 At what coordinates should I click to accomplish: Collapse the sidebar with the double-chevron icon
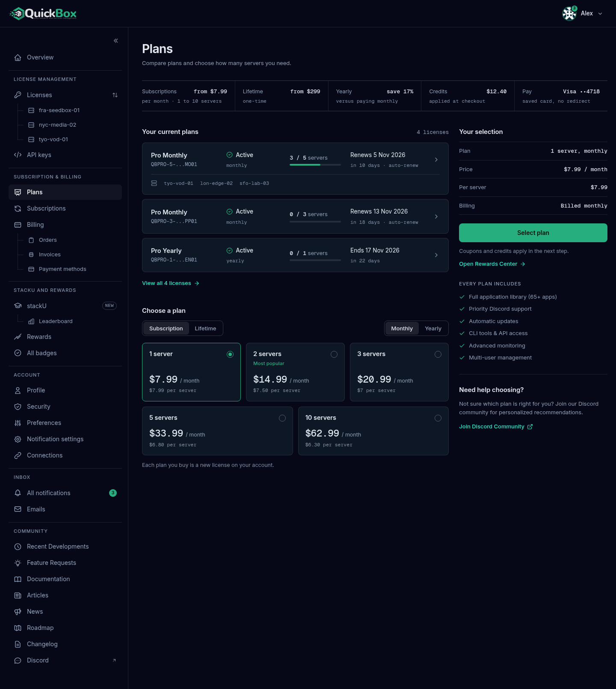click(115, 41)
